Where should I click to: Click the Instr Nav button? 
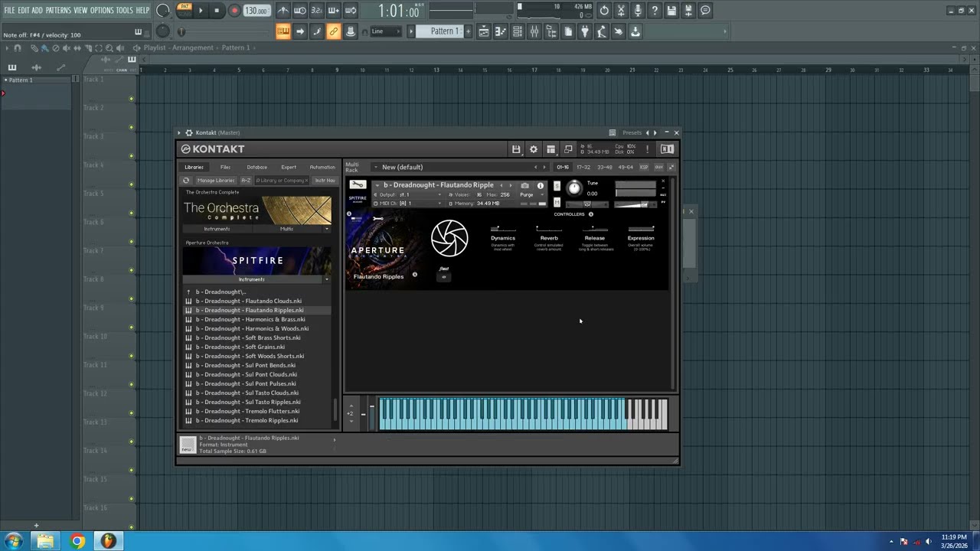pos(325,181)
